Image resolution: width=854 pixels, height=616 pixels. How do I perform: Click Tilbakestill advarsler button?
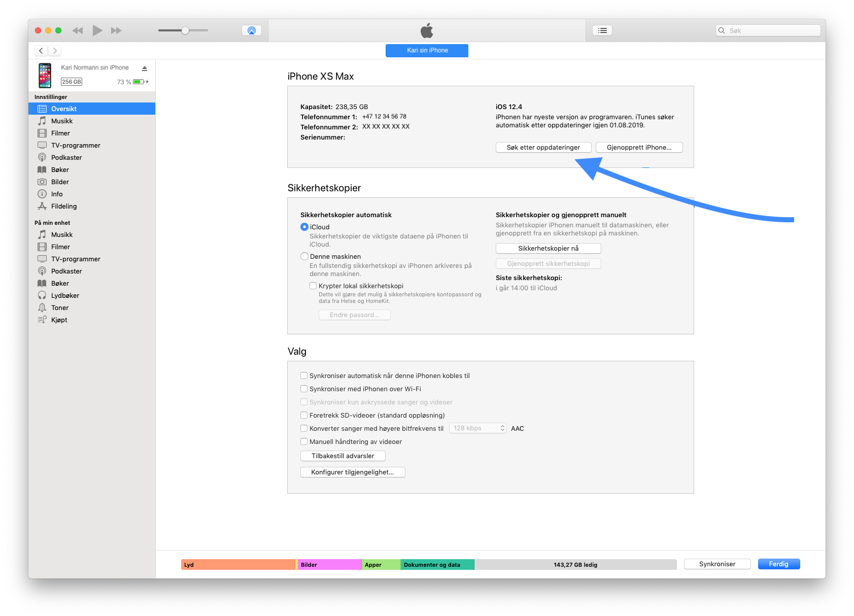[343, 456]
